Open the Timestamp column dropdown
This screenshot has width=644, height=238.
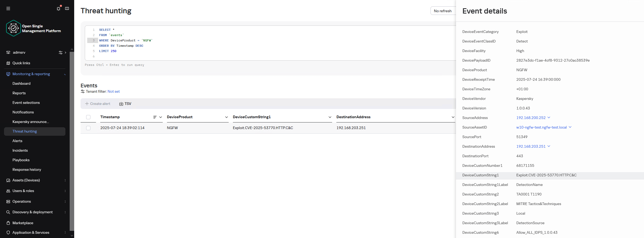[x=161, y=117]
